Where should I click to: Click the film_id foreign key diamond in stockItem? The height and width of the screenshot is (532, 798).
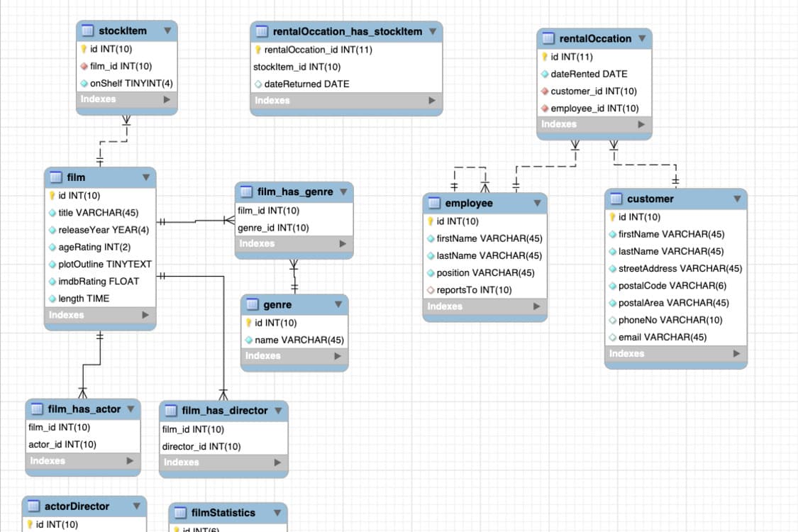click(84, 66)
